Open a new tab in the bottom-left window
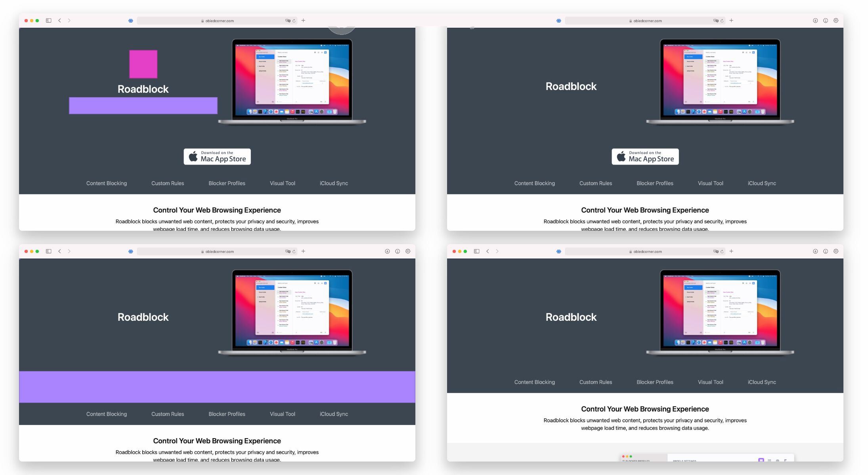 coord(303,251)
